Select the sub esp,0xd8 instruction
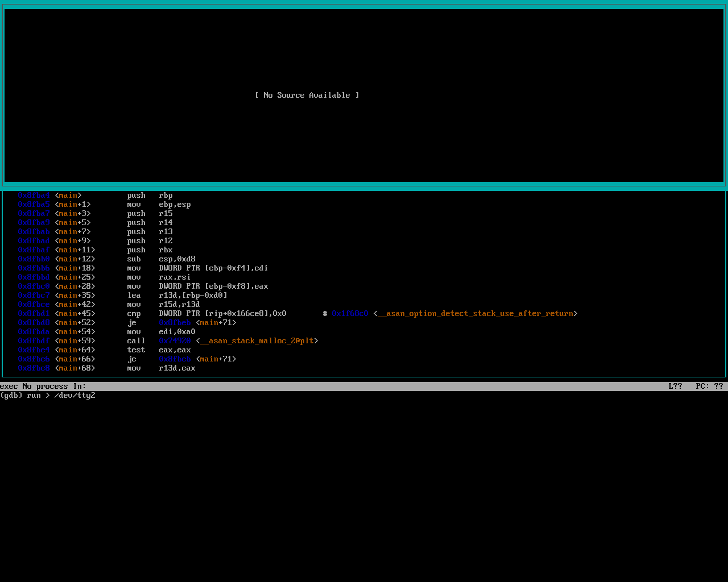Image resolution: width=728 pixels, height=582 pixels. (161, 259)
